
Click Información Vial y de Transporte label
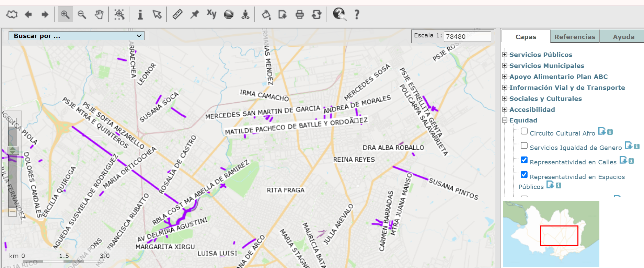pos(567,88)
